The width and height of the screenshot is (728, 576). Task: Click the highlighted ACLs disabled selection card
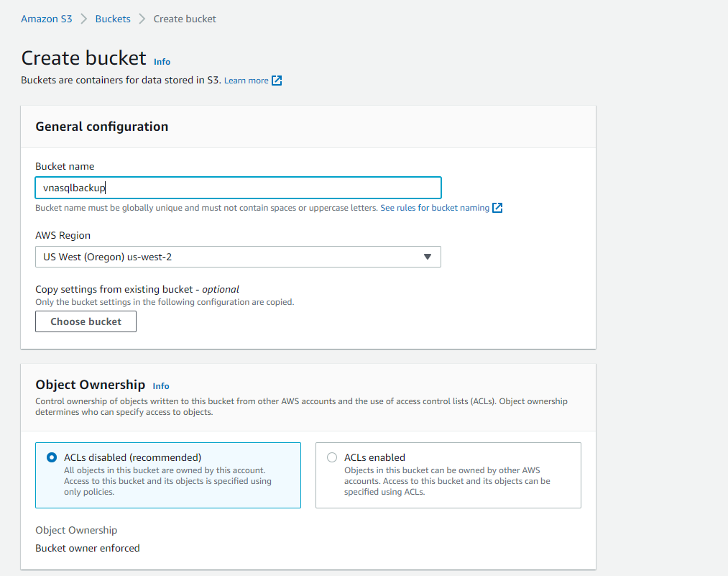168,475
